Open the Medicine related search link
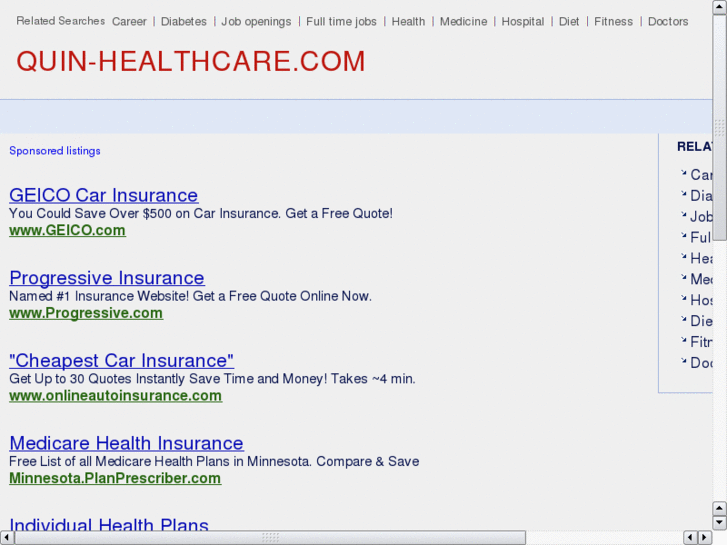Screen dimensions: 727x545 pyautogui.click(x=463, y=21)
